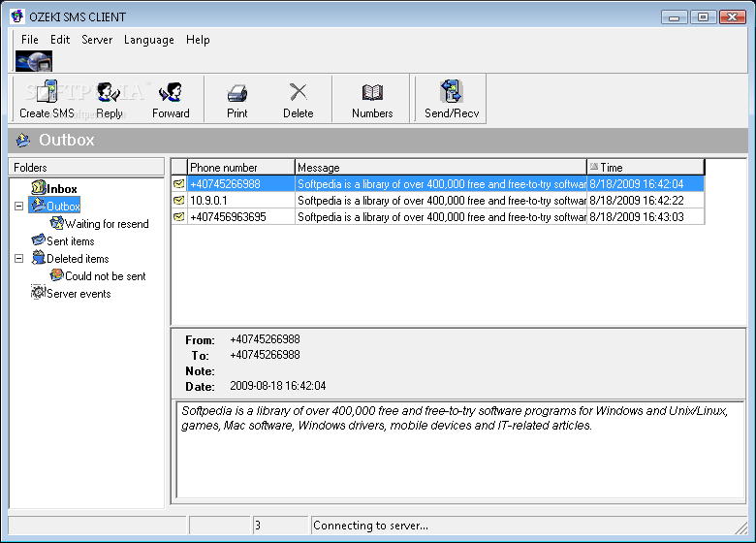Select the Server events gear icon
The height and width of the screenshot is (543, 756).
[x=38, y=292]
